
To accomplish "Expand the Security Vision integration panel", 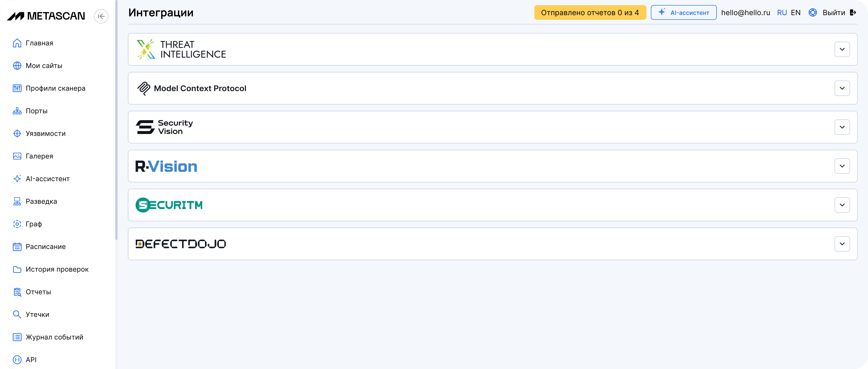I will click(842, 127).
